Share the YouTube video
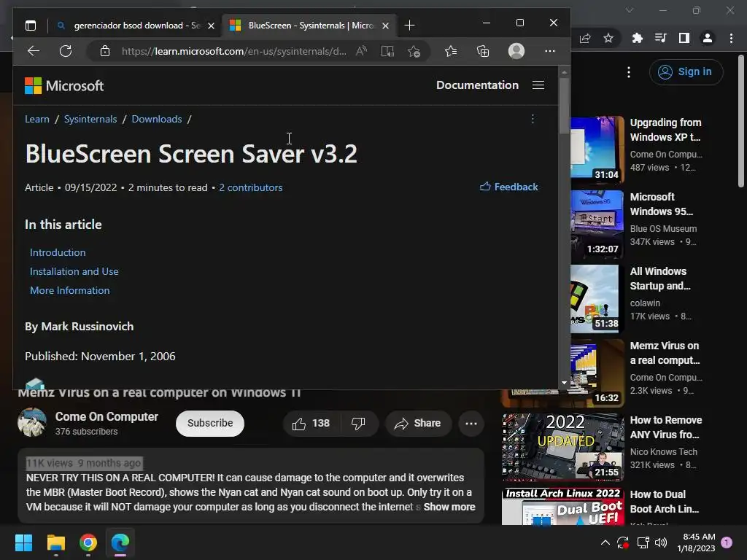The width and height of the screenshot is (747, 560). [418, 423]
